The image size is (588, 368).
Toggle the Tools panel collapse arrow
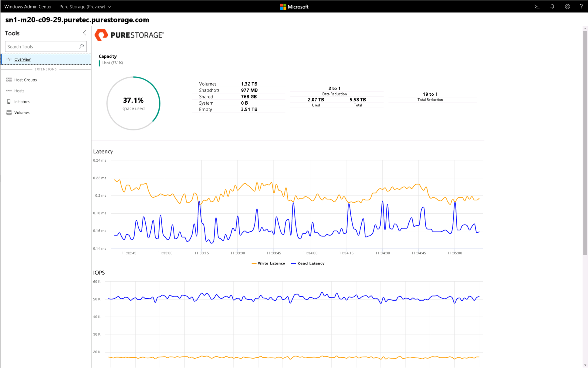point(84,33)
